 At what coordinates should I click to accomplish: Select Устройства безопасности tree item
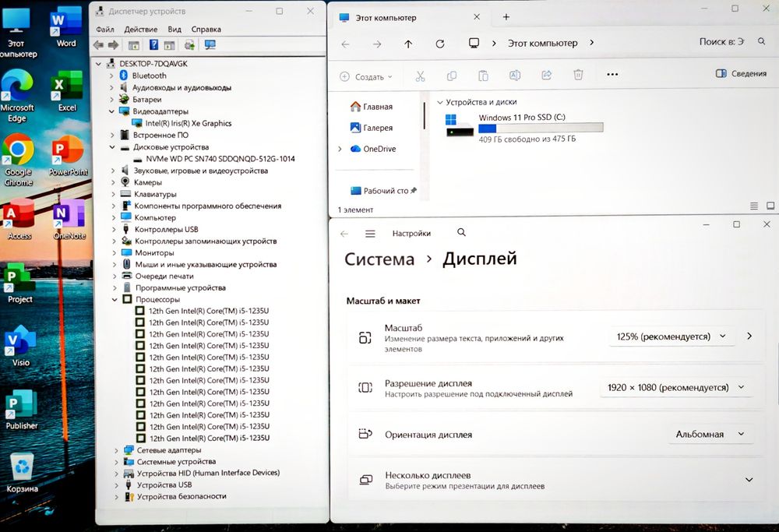point(175,496)
